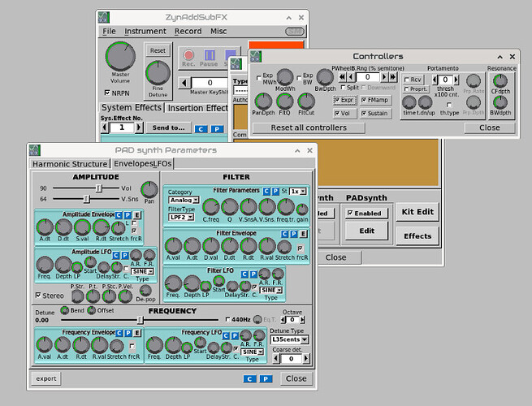Screen dimensions: 532x406
Task: Click the FltCut knob in Controllers
Action: pyautogui.click(x=306, y=101)
